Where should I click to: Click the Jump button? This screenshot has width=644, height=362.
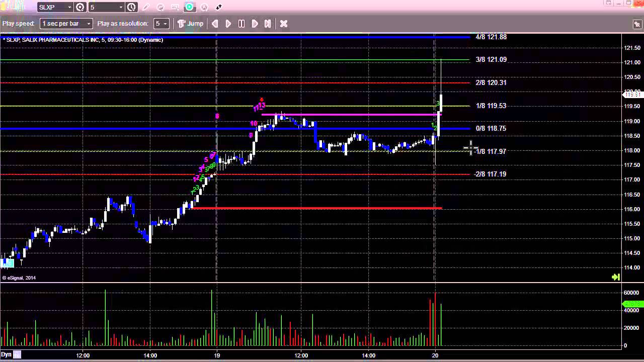[191, 24]
